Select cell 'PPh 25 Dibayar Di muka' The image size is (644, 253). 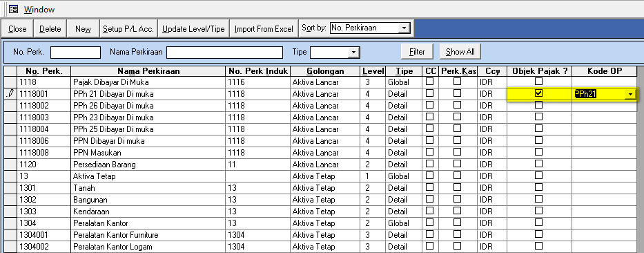click(x=148, y=129)
